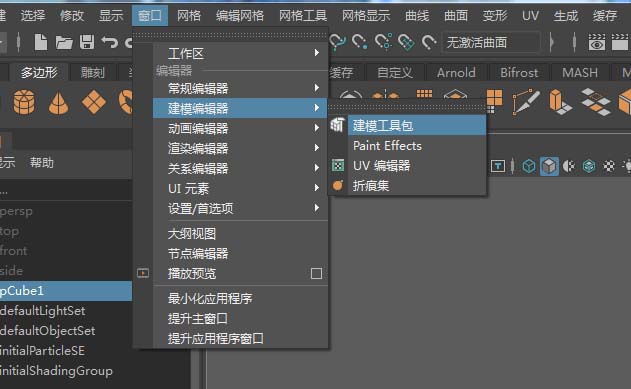Click the extrude shelf icon
Viewport: 631px width, 389px height.
point(560,101)
